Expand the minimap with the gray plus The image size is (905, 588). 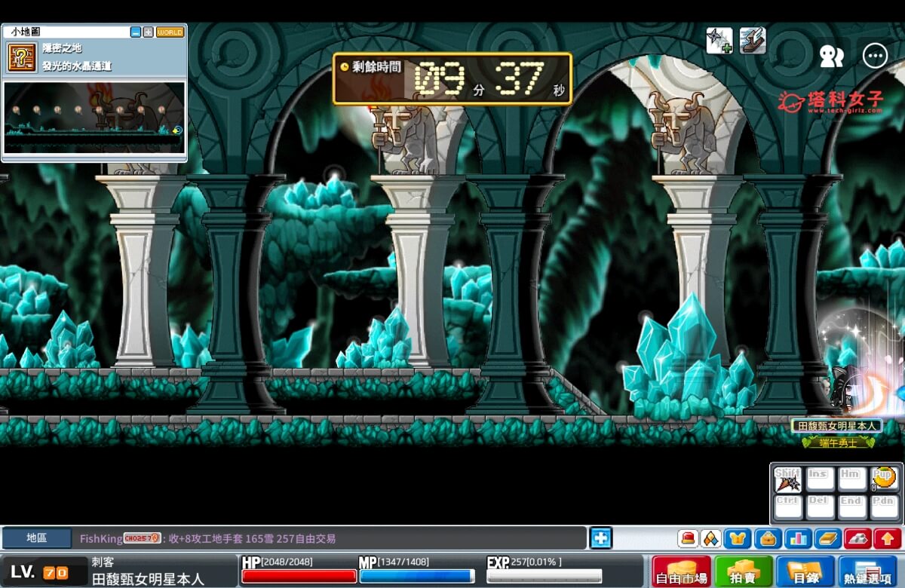148,32
